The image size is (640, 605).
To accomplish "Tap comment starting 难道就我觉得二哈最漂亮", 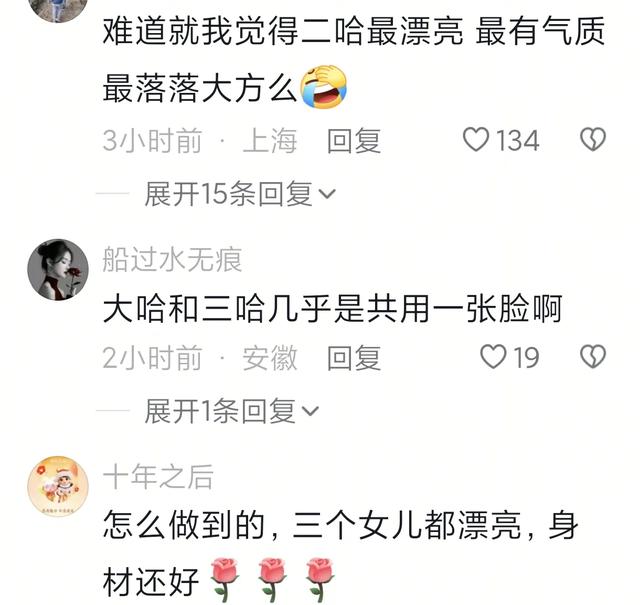I will [x=353, y=60].
